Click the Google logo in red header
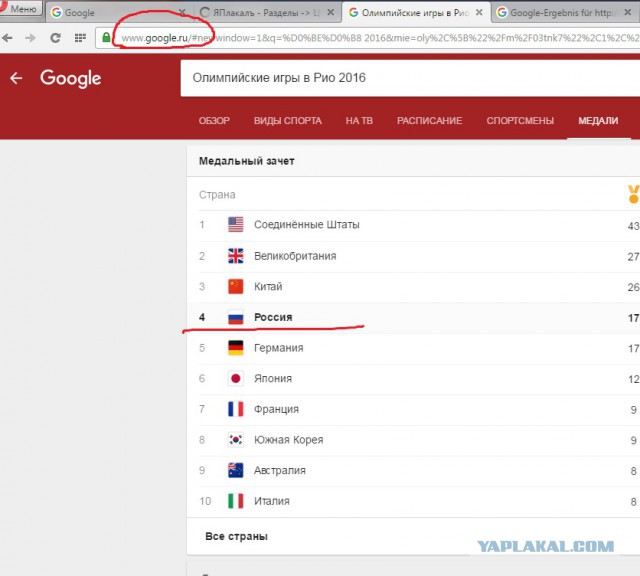Screen dimensions: 640x576 [x=71, y=78]
